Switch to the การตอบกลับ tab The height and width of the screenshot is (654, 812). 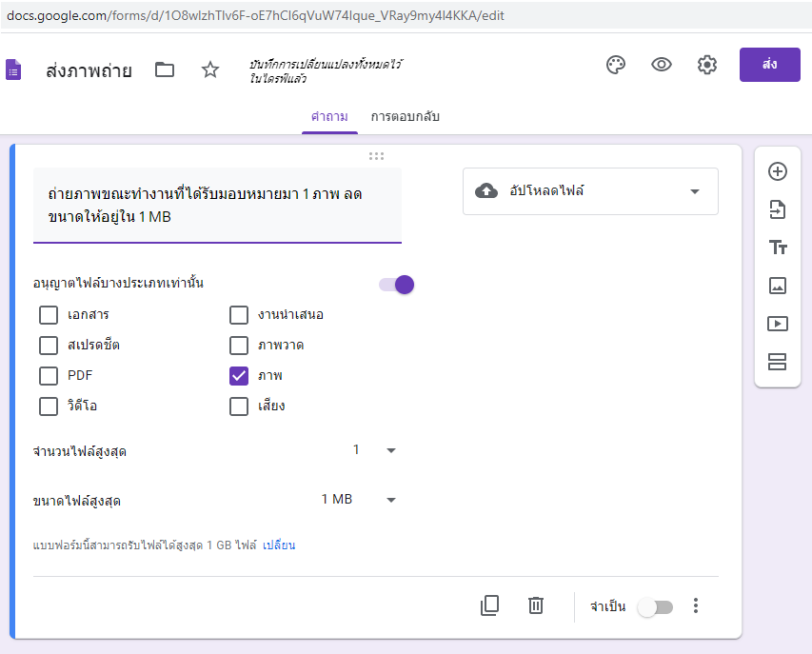(x=406, y=117)
